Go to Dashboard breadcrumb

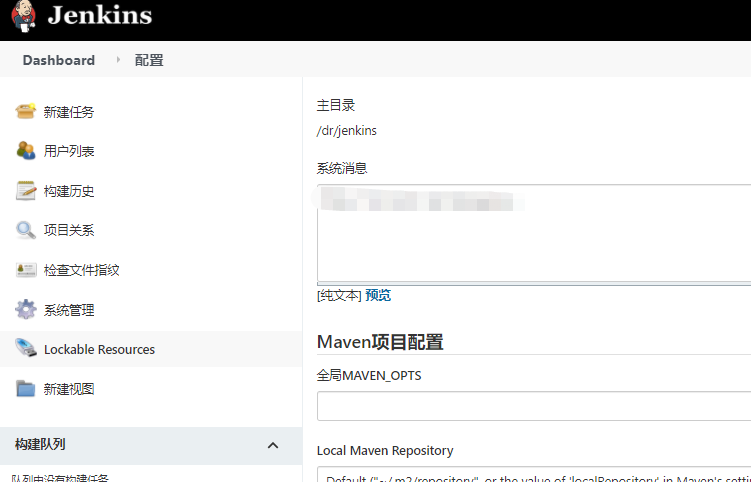58,60
